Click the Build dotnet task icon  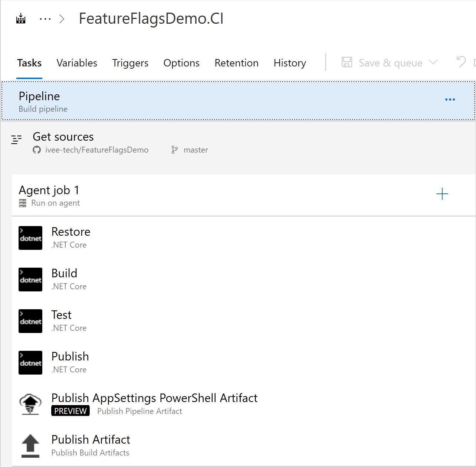coord(30,280)
